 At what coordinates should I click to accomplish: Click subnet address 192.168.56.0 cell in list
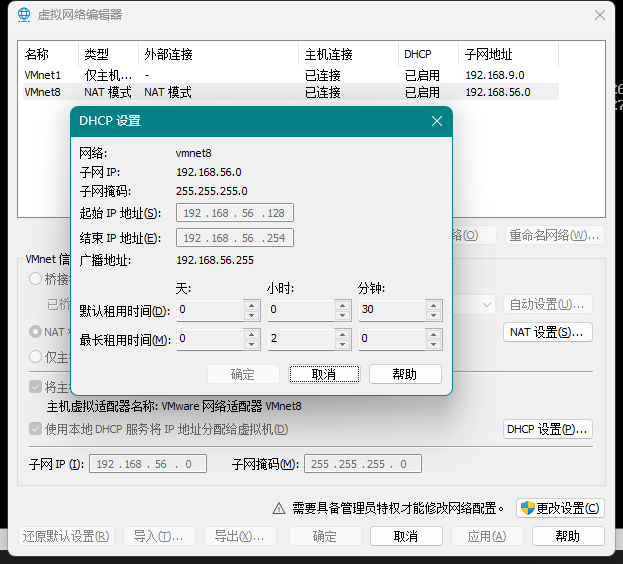[498, 92]
